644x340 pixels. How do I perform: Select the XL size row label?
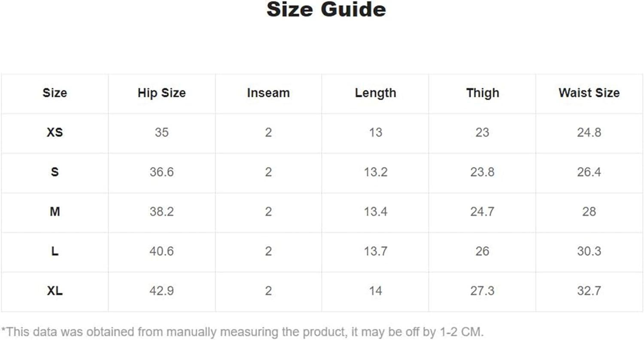55,291
